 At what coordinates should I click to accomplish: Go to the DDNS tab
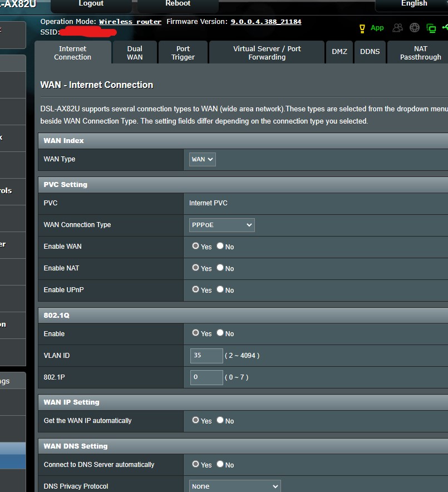(x=370, y=52)
